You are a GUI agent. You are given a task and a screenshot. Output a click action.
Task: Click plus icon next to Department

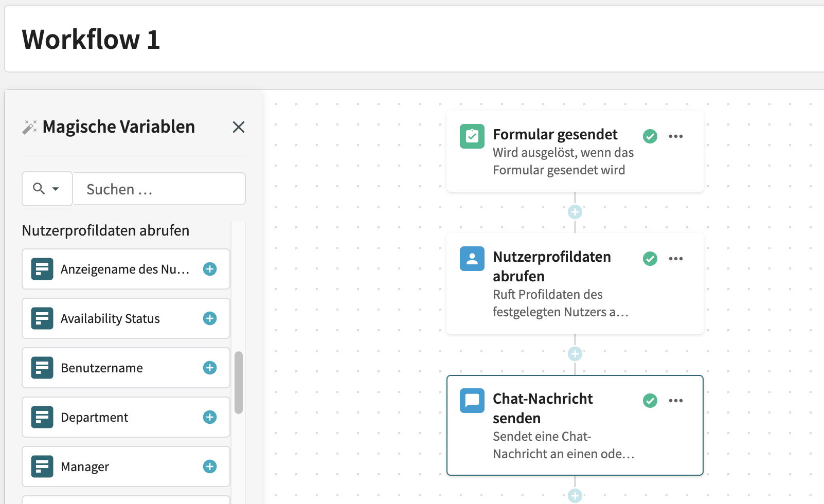click(x=210, y=417)
